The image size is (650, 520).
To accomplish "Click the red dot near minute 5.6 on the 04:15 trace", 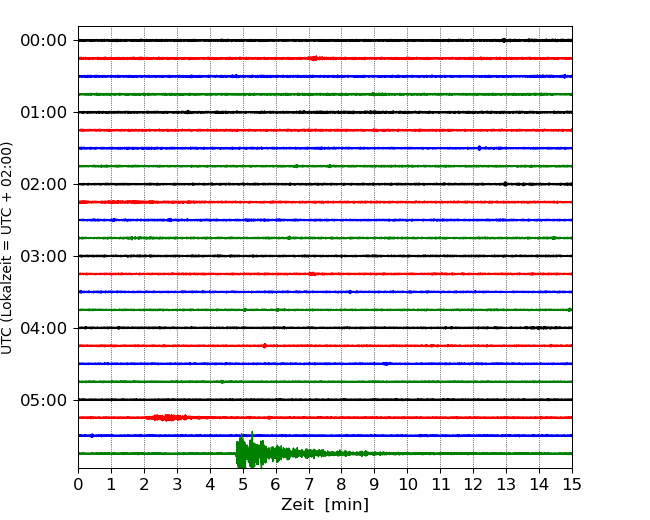I will (264, 345).
